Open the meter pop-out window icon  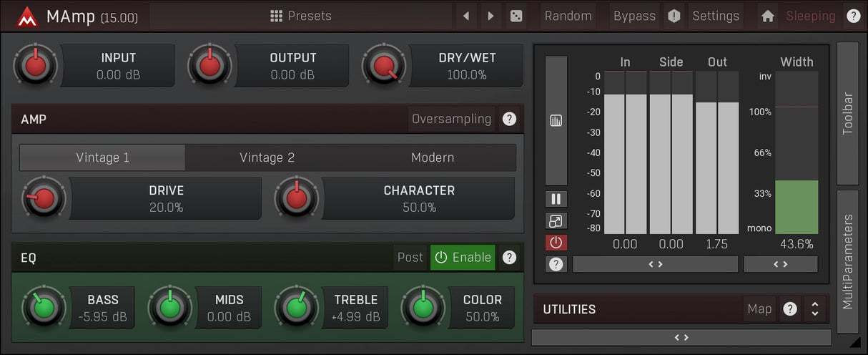[x=556, y=221]
